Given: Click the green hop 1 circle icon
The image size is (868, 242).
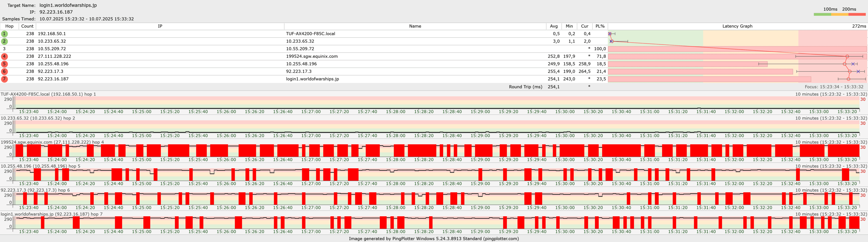Looking at the screenshot, I should tap(4, 34).
